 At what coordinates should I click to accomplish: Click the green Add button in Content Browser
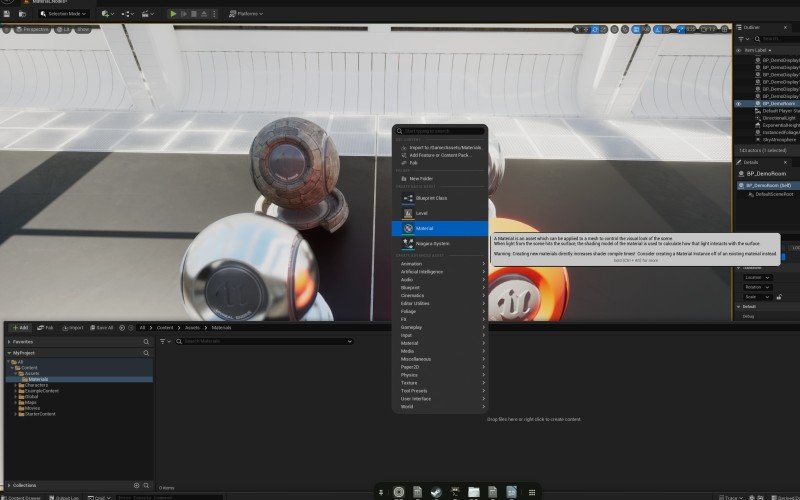pos(20,328)
